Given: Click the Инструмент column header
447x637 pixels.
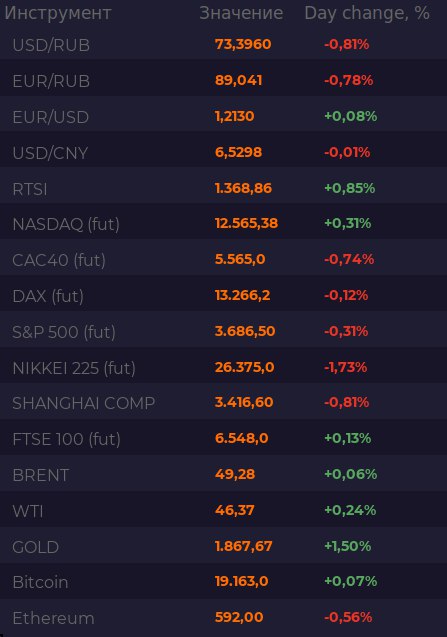Looking at the screenshot, I should coord(58,13).
